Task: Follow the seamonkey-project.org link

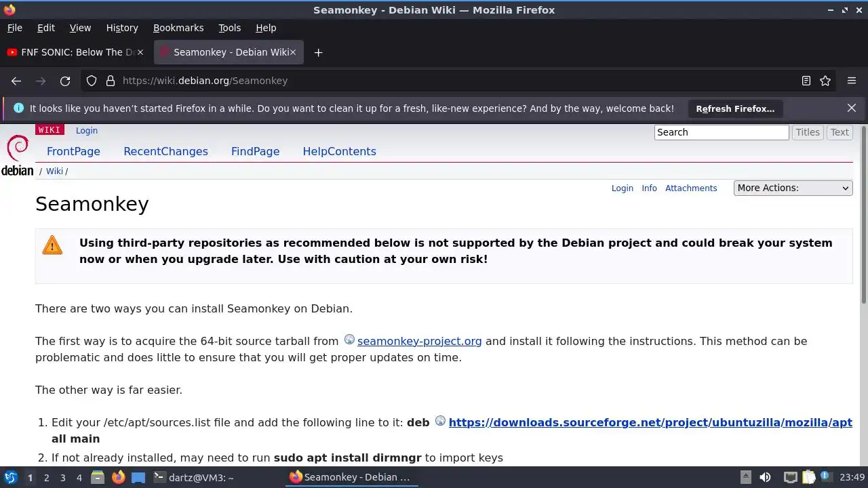Action: 420,341
